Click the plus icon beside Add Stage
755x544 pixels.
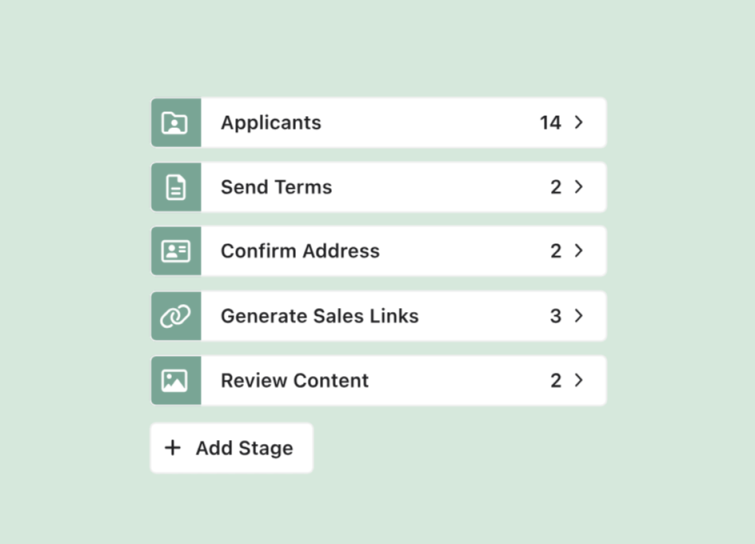tap(173, 448)
